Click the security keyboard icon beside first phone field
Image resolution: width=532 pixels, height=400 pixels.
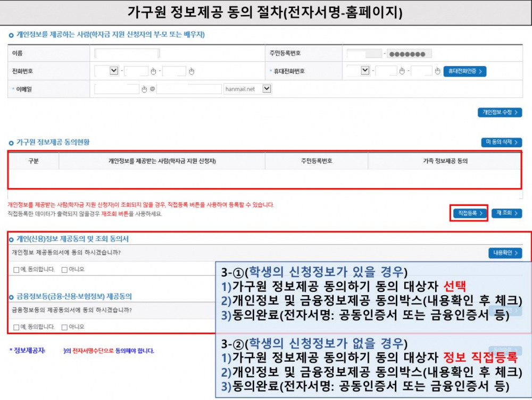tap(152, 71)
